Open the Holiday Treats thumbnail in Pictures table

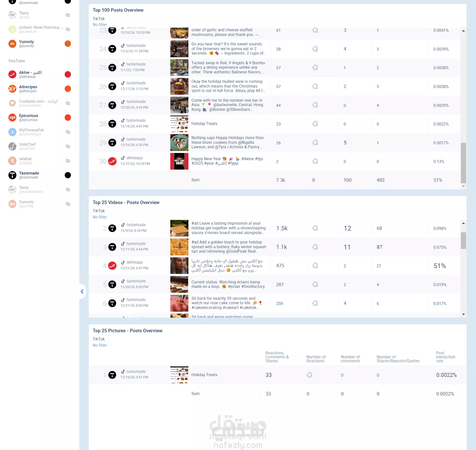click(x=179, y=375)
